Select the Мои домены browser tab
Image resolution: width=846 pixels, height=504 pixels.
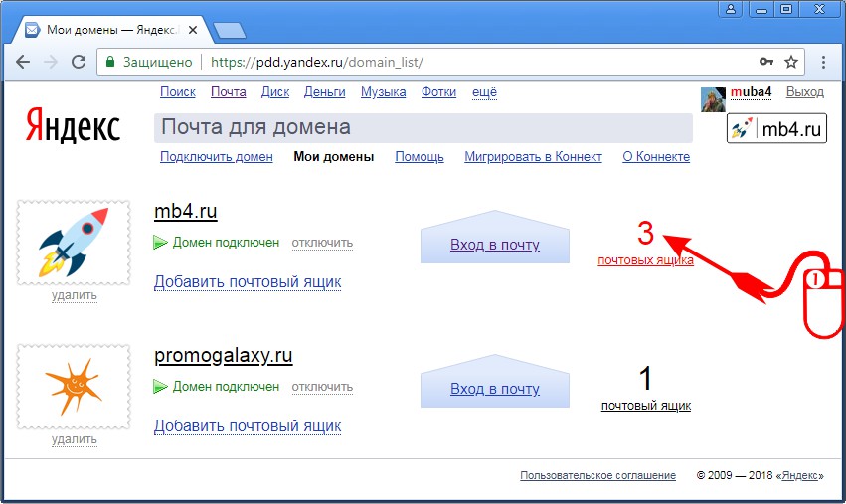(110, 30)
